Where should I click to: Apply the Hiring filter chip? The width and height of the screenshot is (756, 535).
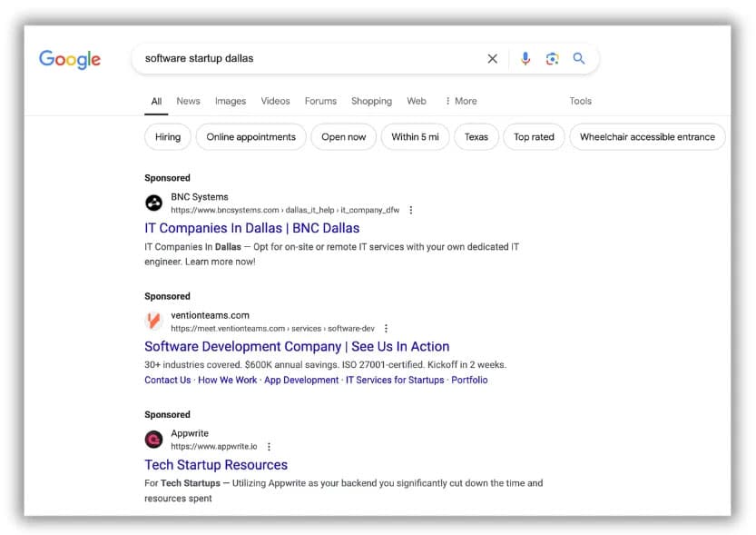pyautogui.click(x=168, y=137)
